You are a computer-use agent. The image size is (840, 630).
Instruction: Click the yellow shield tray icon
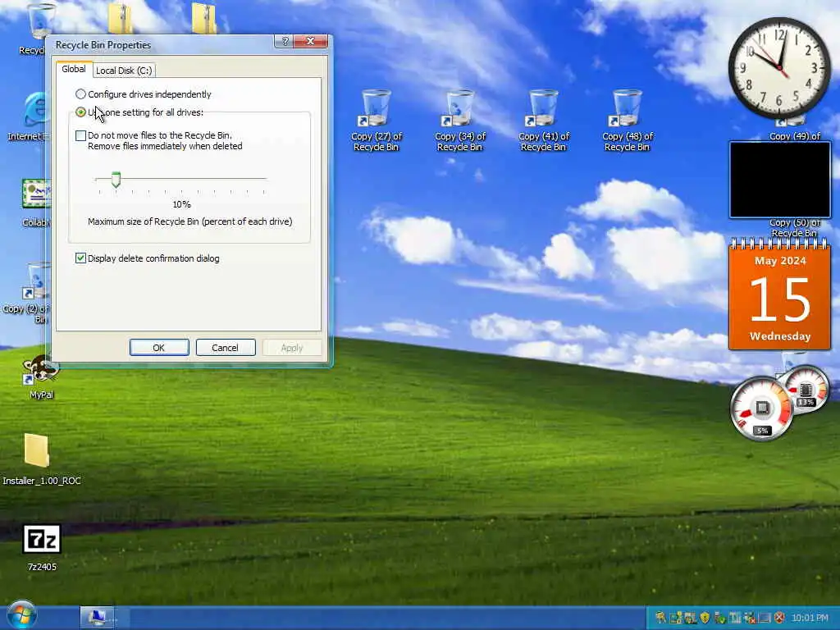click(705, 618)
